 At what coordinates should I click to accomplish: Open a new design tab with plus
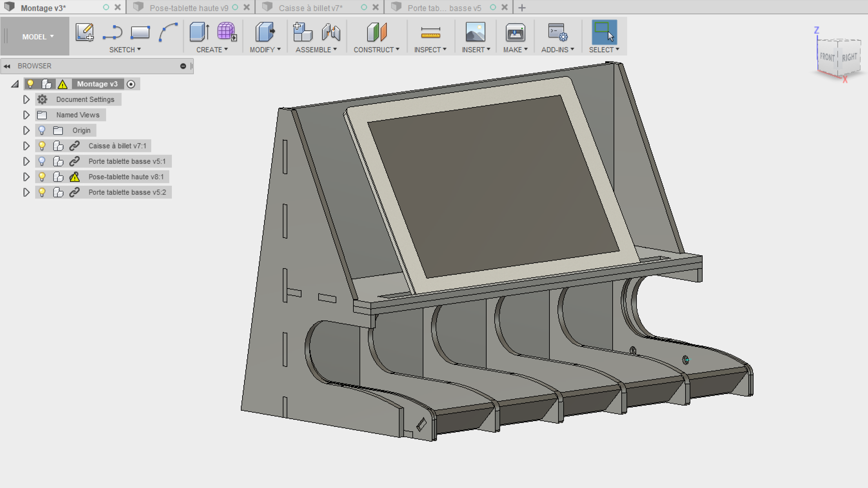point(522,8)
